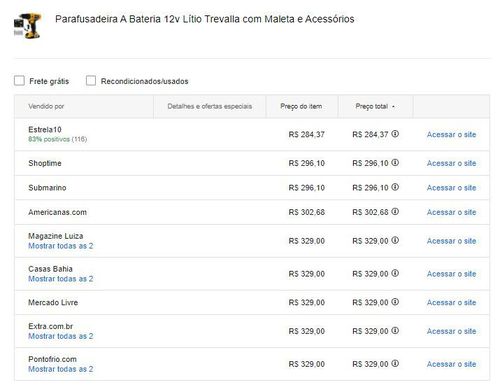Click Submarino total price R$ 296,10
The width and height of the screenshot is (500, 392).
point(370,188)
